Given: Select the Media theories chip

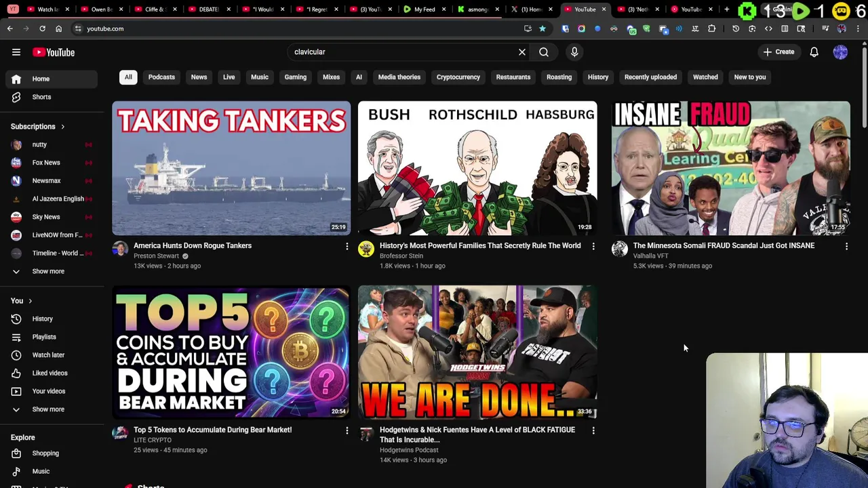Looking at the screenshot, I should pyautogui.click(x=399, y=77).
